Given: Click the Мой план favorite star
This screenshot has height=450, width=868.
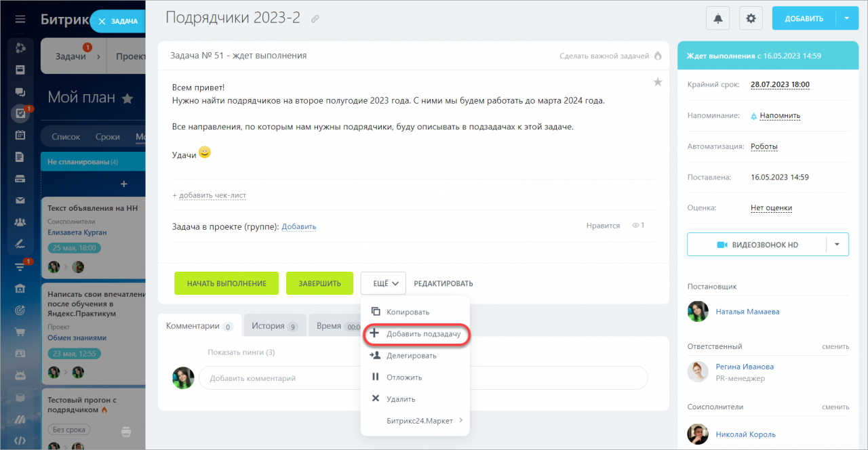Looking at the screenshot, I should pos(127,99).
